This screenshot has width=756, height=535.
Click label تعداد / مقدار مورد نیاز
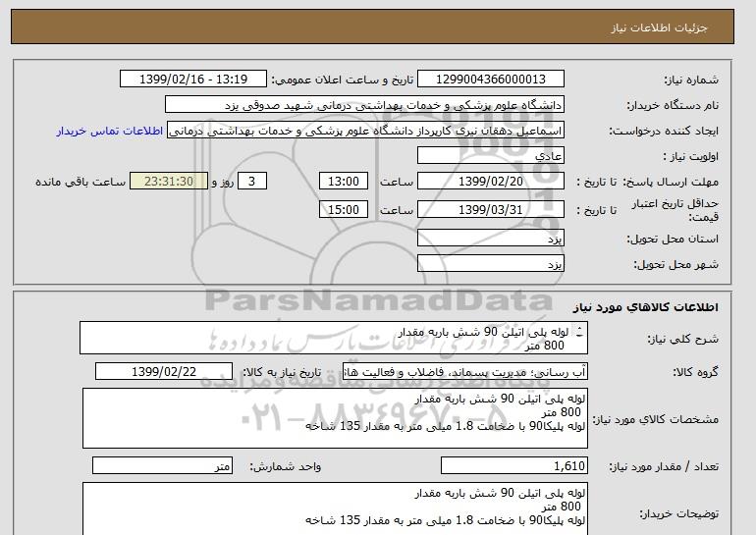pyautogui.click(x=664, y=466)
